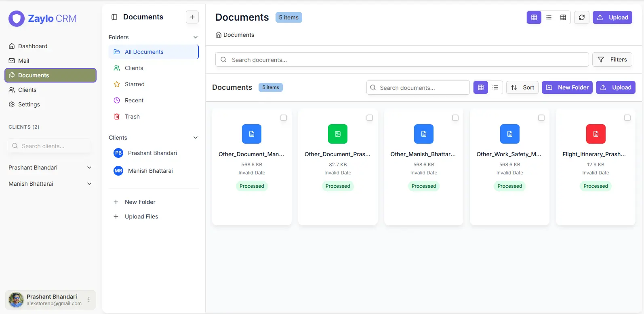644x314 pixels.
Task: Select list view in Documents toolbar
Action: click(x=495, y=87)
